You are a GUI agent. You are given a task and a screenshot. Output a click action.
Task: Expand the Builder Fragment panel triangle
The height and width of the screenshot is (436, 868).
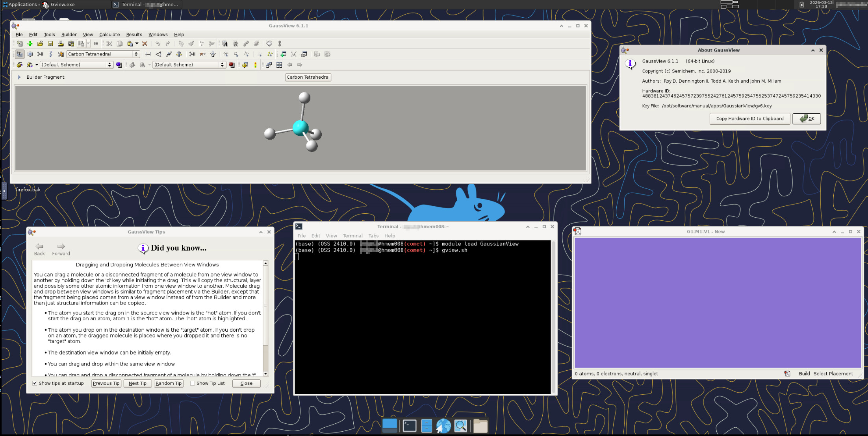tap(19, 77)
